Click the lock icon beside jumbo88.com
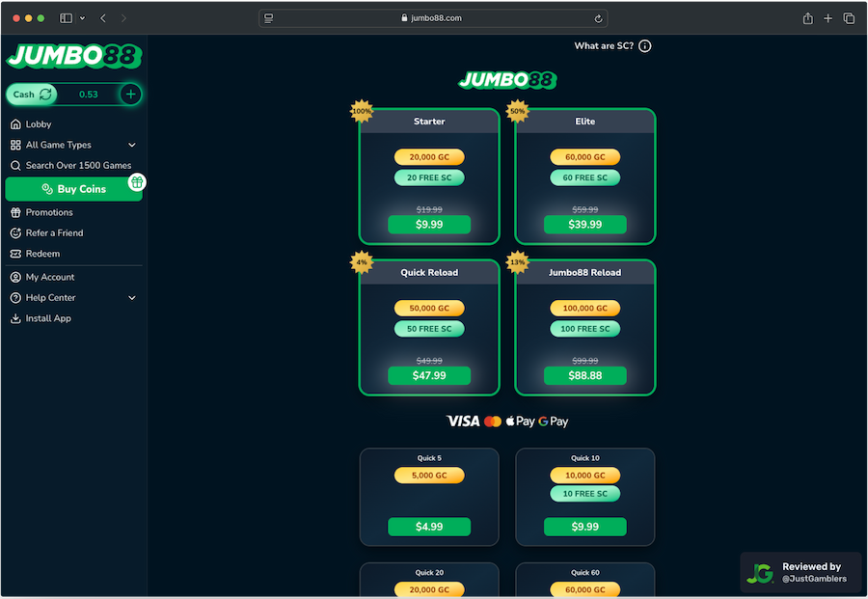 404,17
